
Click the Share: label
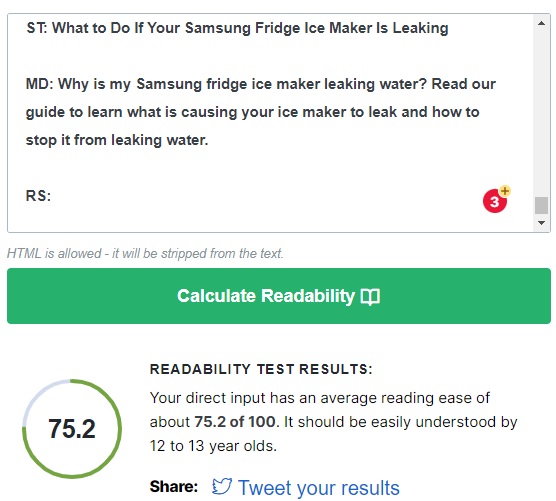174,486
